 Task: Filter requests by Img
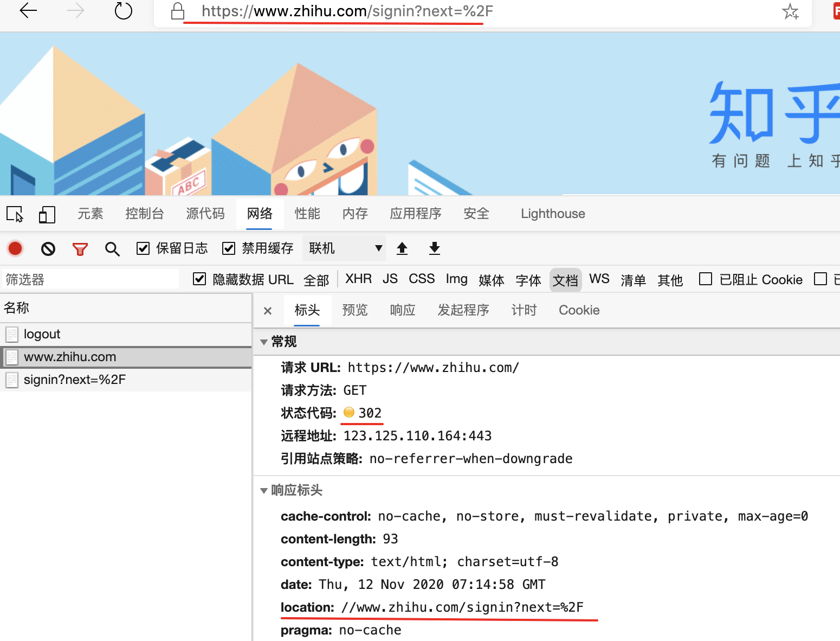click(456, 279)
